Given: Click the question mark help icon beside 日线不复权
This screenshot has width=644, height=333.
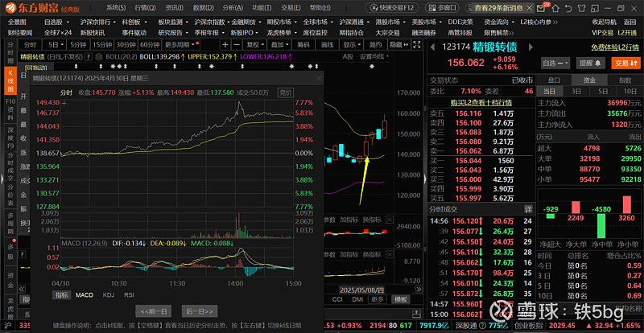Looking at the screenshot, I should tap(89, 57).
